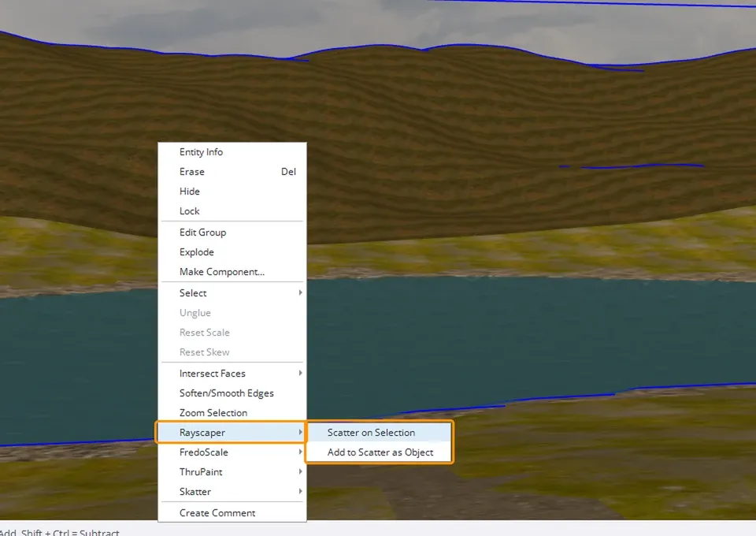
Task: Open the ThruPaint submenu
Action: point(232,472)
